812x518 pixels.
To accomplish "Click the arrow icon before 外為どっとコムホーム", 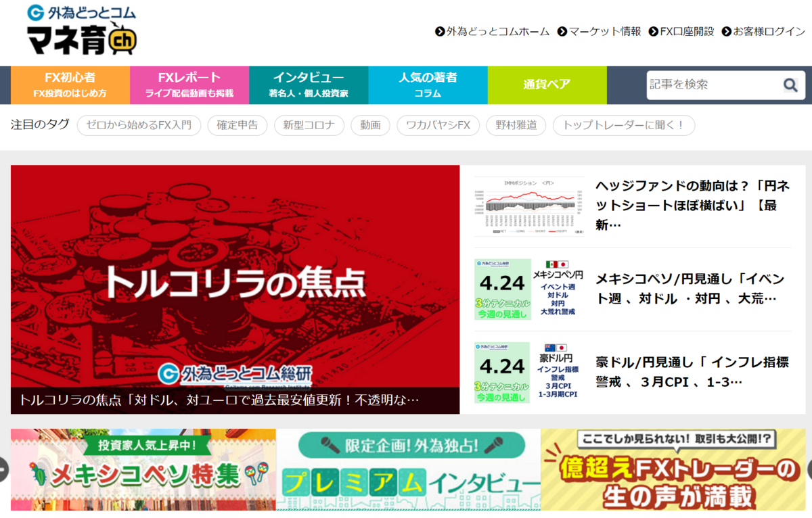I will (441, 32).
